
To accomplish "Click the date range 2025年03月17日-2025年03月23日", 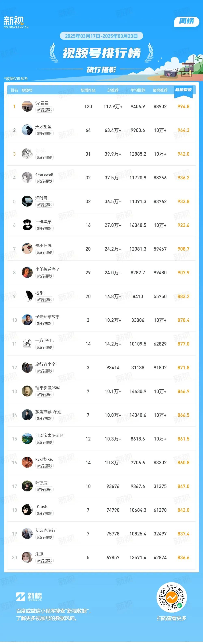I will coord(101,36).
